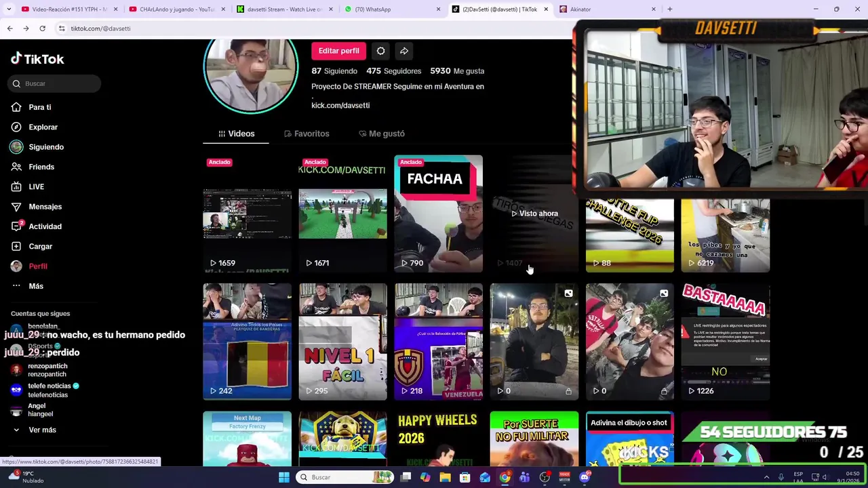This screenshot has width=868, height=488.
Task: Open a new browser tab
Action: point(670,9)
